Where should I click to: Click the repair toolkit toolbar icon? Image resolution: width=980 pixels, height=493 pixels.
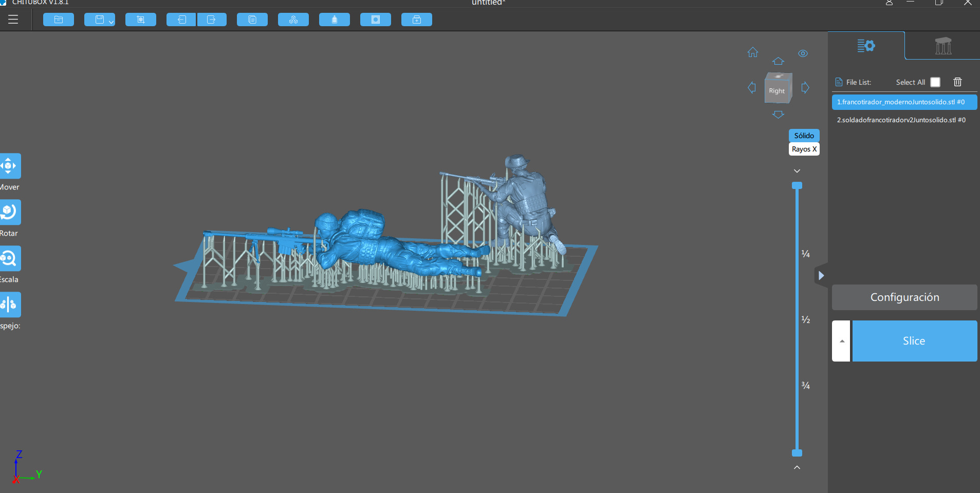[x=417, y=20]
